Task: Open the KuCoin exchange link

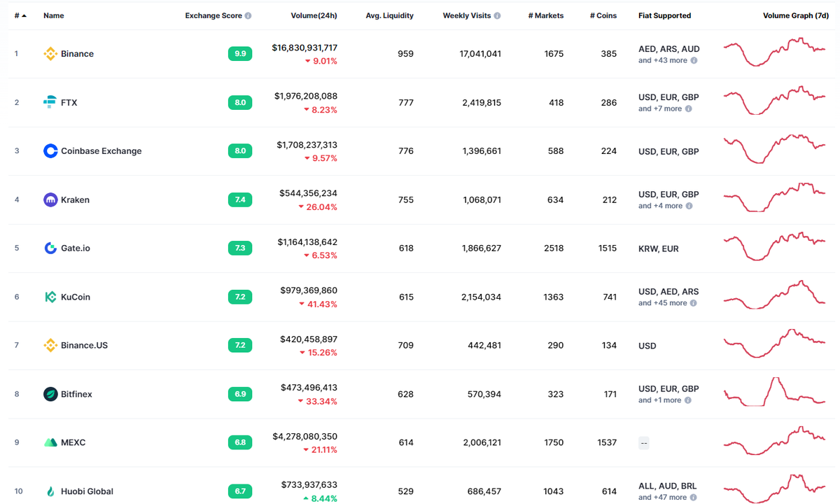Action: click(76, 297)
